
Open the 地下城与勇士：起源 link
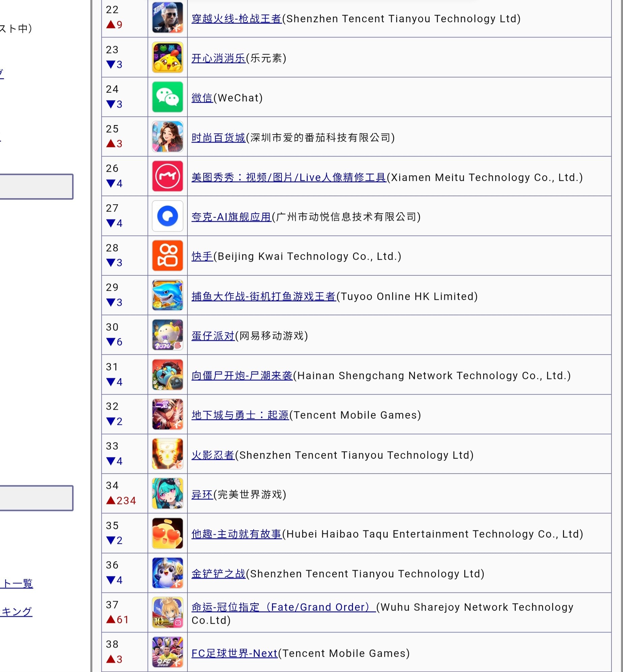[x=240, y=415]
